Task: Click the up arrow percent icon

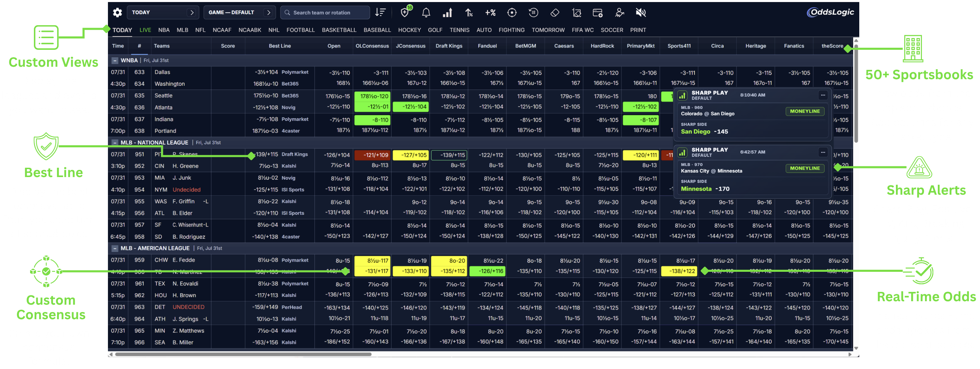Action: [x=469, y=12]
